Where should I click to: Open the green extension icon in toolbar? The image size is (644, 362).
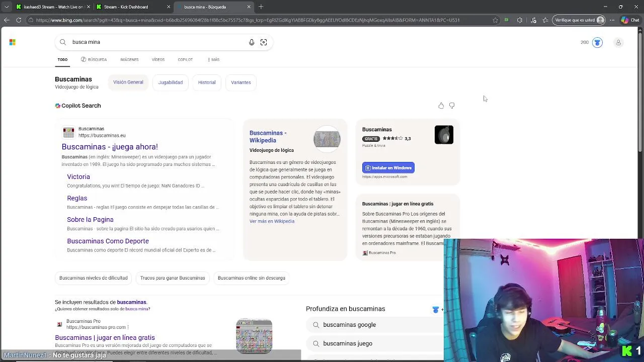[x=506, y=20]
